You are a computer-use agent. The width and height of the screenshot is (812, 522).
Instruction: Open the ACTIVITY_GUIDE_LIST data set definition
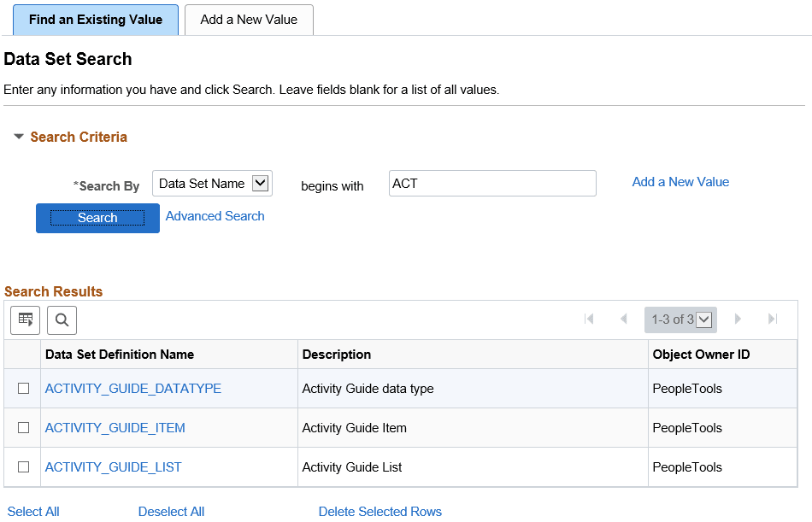pos(115,466)
